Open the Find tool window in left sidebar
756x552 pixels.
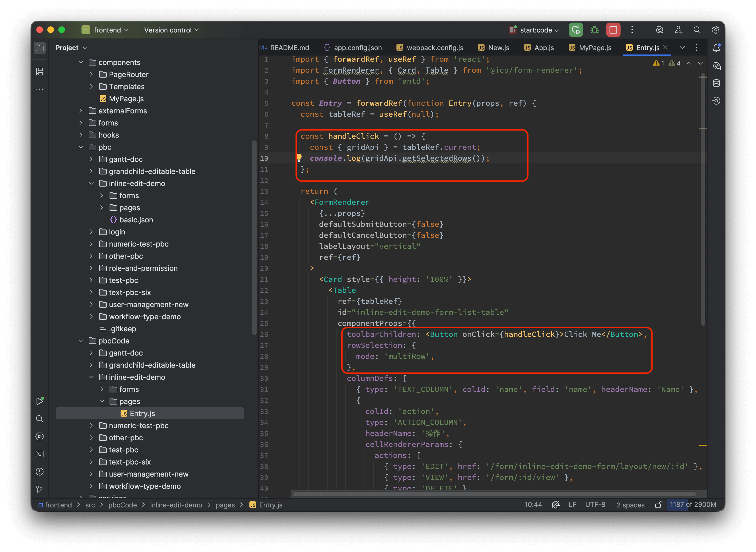39,418
